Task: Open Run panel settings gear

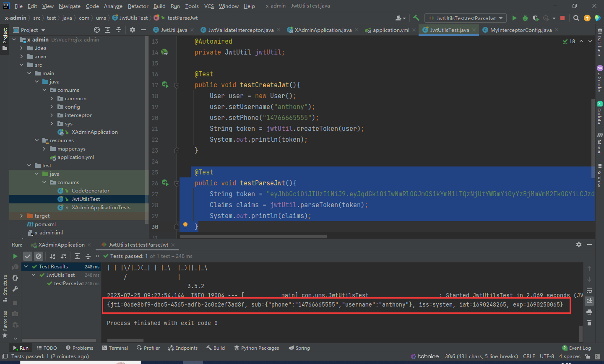Action: [x=579, y=244]
